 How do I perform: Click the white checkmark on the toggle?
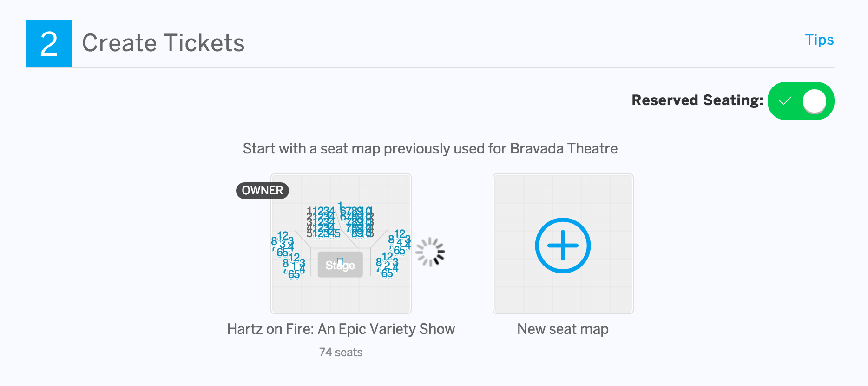click(785, 101)
